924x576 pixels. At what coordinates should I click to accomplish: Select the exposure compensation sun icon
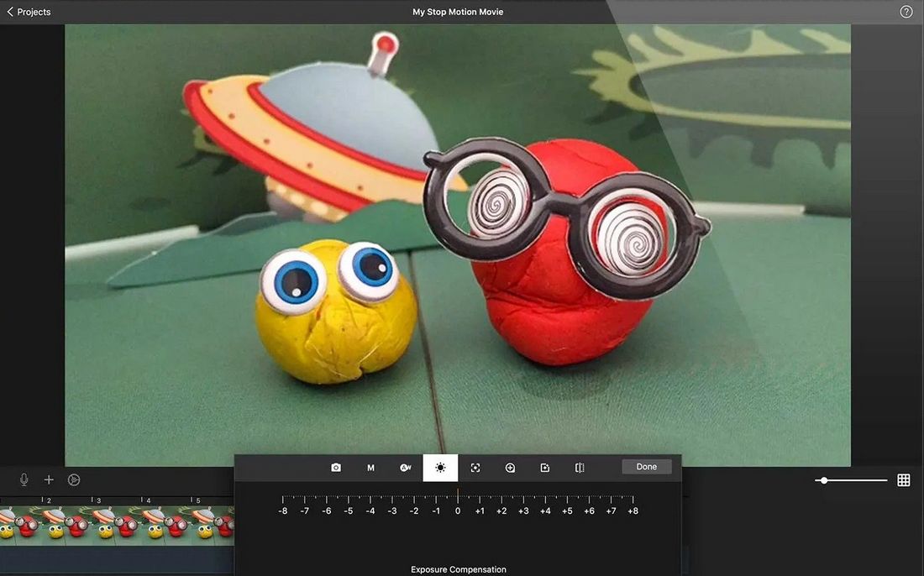[440, 468]
